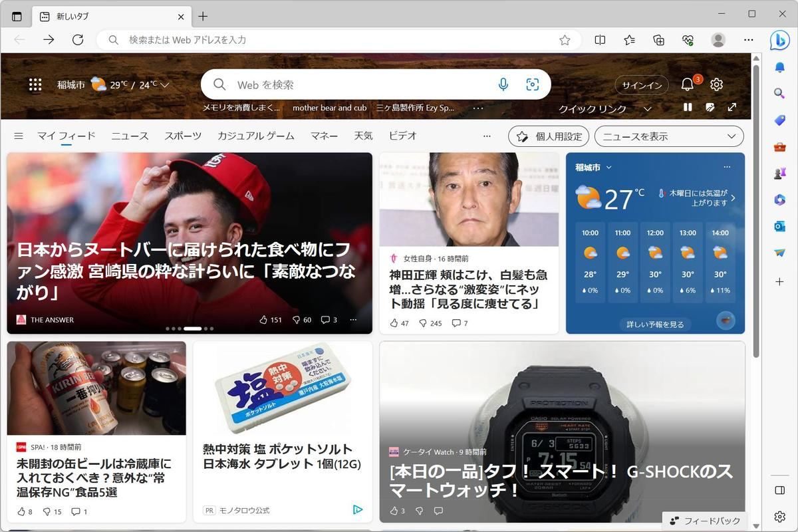Click the Web を検索 search box
The image size is (798, 532).
376,84
